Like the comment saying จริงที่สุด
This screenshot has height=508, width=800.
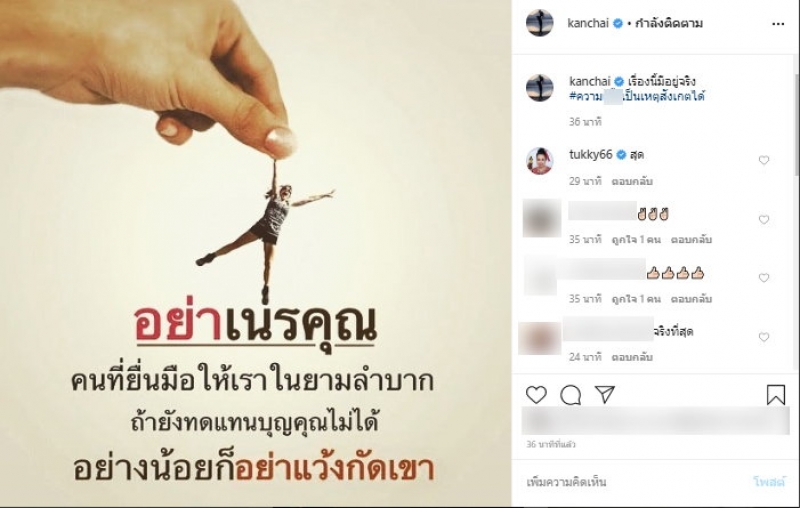coord(764,337)
